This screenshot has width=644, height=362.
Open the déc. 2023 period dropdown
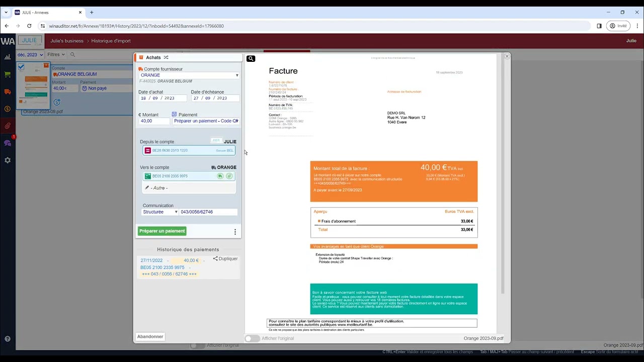tap(30, 54)
